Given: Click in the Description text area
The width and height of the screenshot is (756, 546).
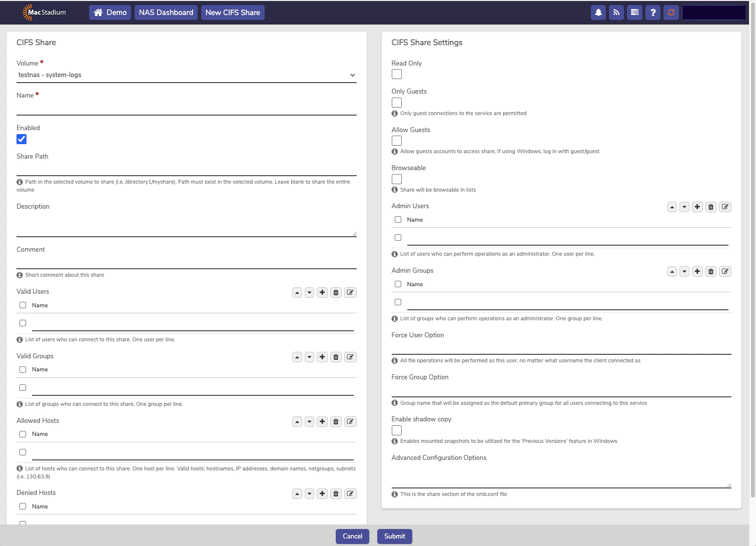Looking at the screenshot, I should click(186, 223).
